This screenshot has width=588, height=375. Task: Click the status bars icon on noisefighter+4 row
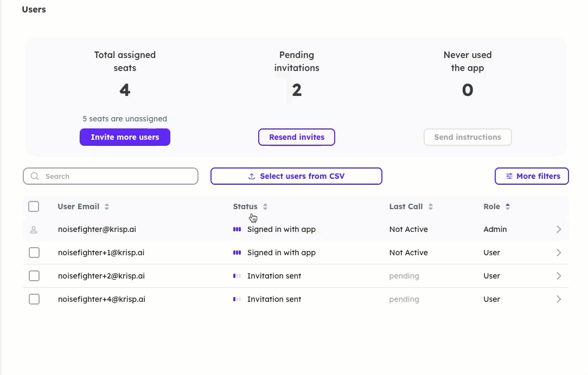pyautogui.click(x=237, y=299)
